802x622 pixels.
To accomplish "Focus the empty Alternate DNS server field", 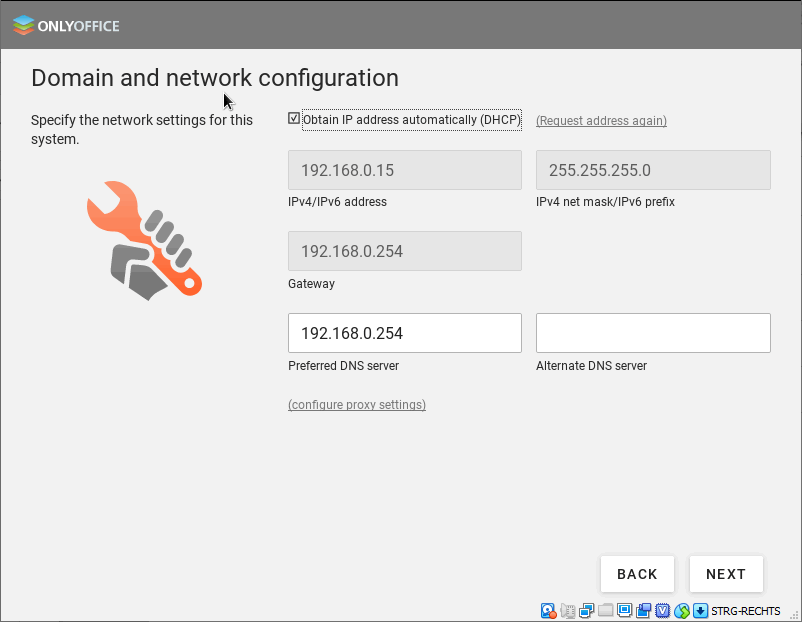I will pos(653,333).
